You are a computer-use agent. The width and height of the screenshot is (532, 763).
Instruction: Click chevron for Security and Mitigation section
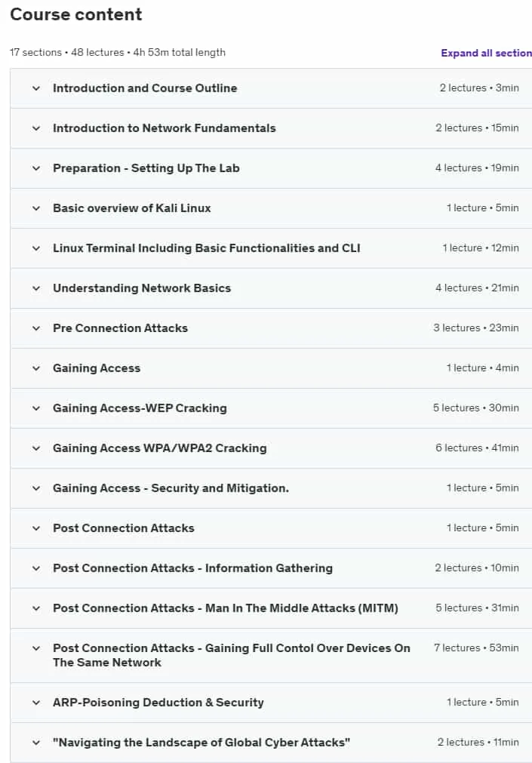pyautogui.click(x=36, y=488)
